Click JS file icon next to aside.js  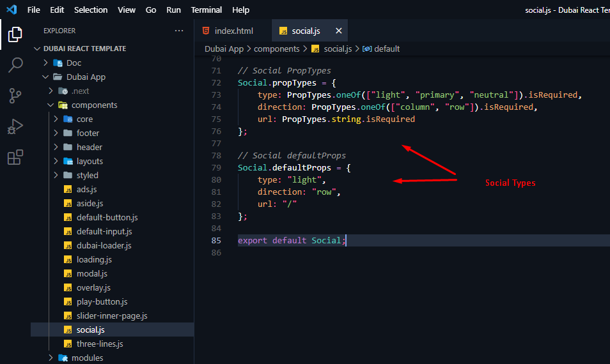[68, 203]
